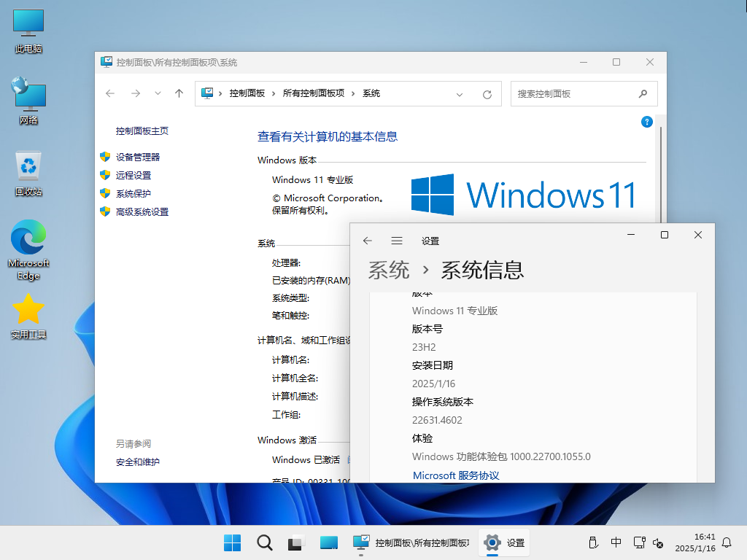Select 系统 breadcrumb segment

[371, 93]
